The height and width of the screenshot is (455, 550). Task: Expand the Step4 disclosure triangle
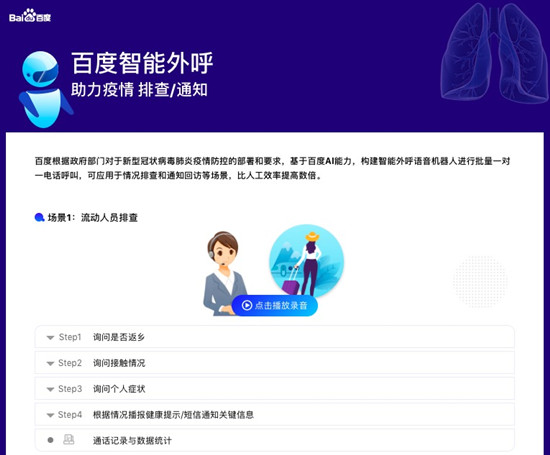tap(50, 415)
